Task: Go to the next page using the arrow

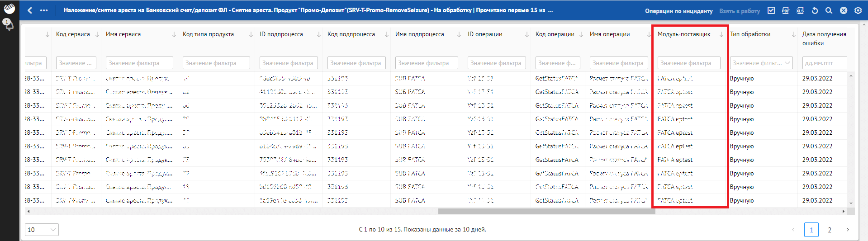Action: pos(848,230)
